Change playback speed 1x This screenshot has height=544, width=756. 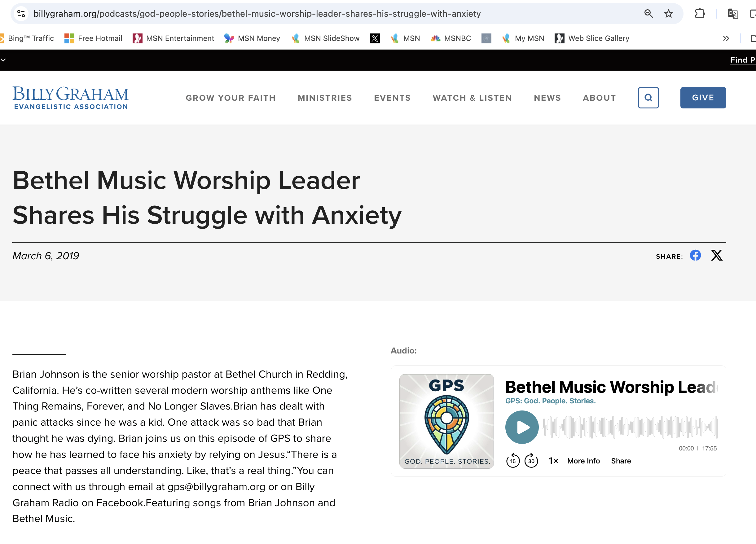coord(553,461)
